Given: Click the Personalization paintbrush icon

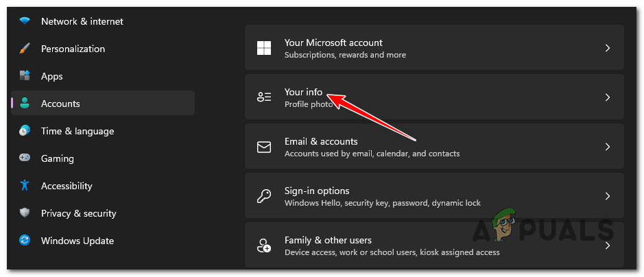Looking at the screenshot, I should (x=25, y=49).
